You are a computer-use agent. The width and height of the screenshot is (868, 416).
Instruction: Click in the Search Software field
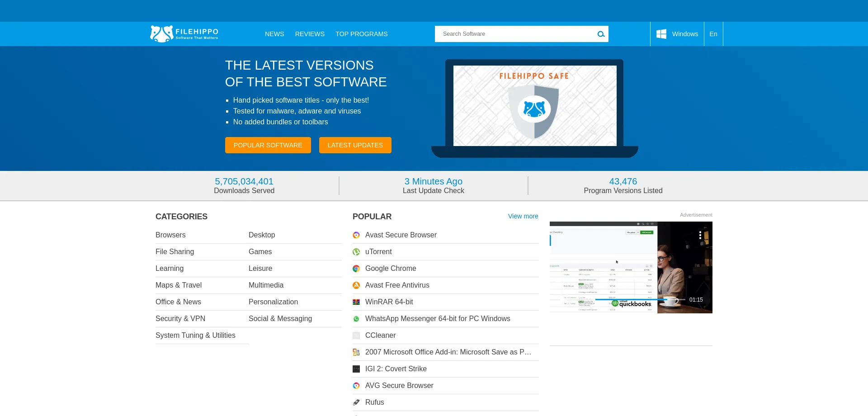click(515, 34)
